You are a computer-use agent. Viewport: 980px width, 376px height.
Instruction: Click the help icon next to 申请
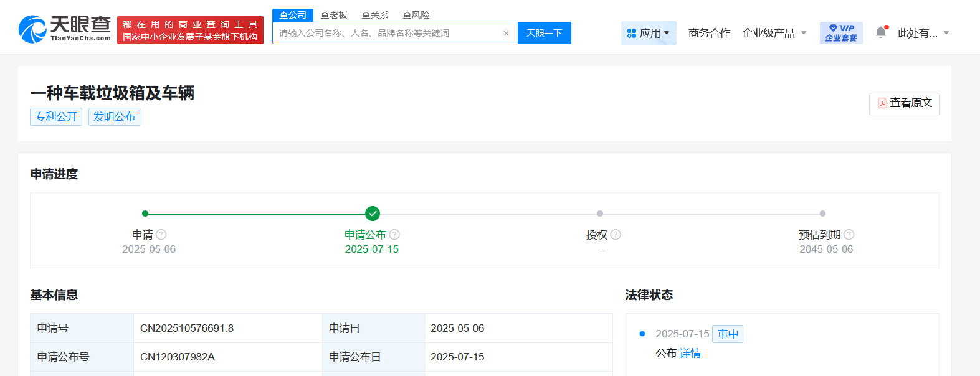[x=161, y=235]
